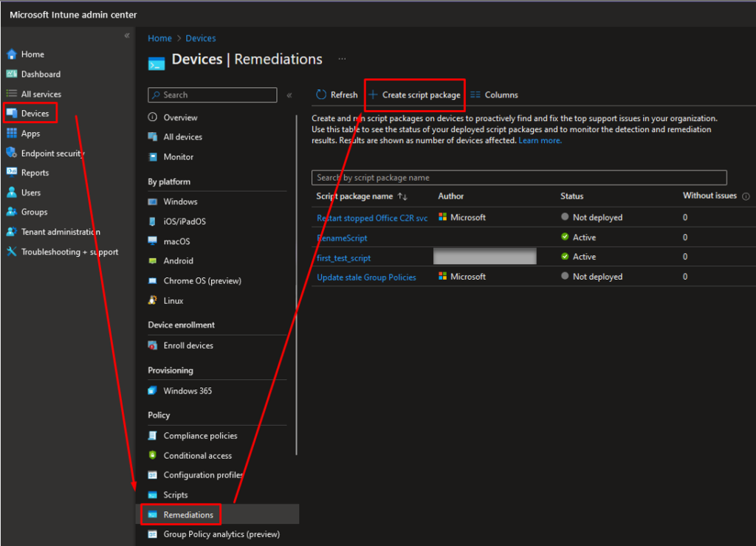Select Chrome OS (preview) platform
Screen dimensions: 756x546
202,280
